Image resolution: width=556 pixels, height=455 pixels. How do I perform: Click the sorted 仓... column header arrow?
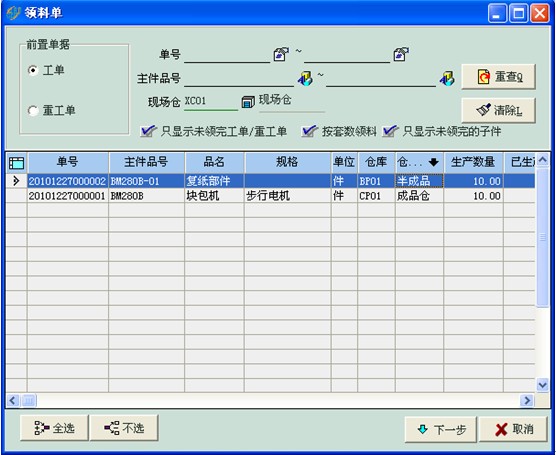tap(433, 162)
